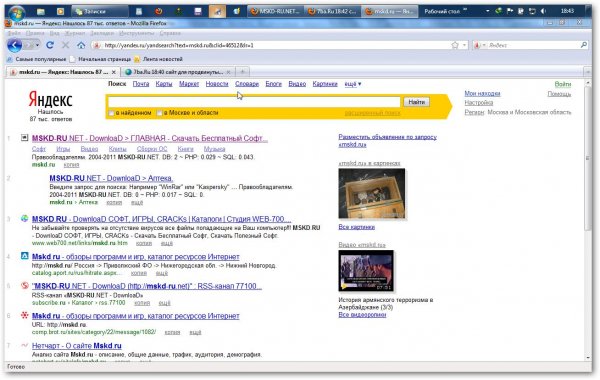Screen dimensions: 600x380
Task: Click in the Yandex search input field
Action: click(x=254, y=102)
